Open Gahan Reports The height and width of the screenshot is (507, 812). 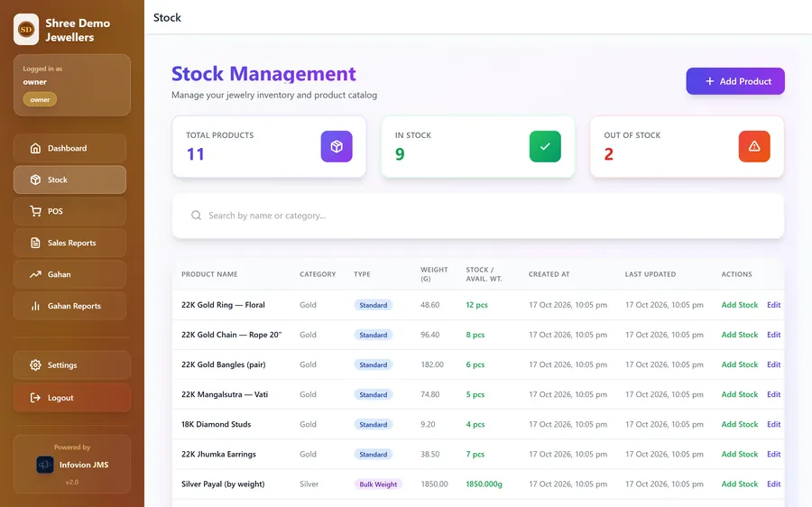tap(69, 306)
